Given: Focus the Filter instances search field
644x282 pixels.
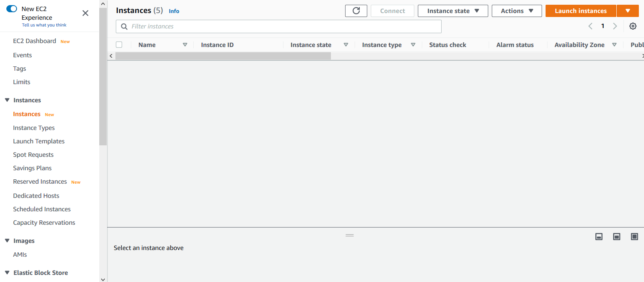Looking at the screenshot, I should [x=279, y=26].
